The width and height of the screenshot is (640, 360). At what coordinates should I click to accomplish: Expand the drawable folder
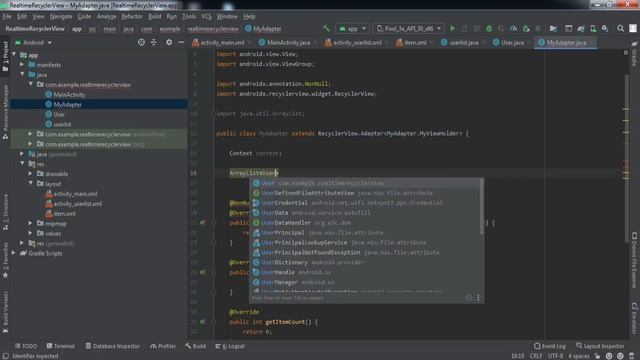tap(31, 173)
